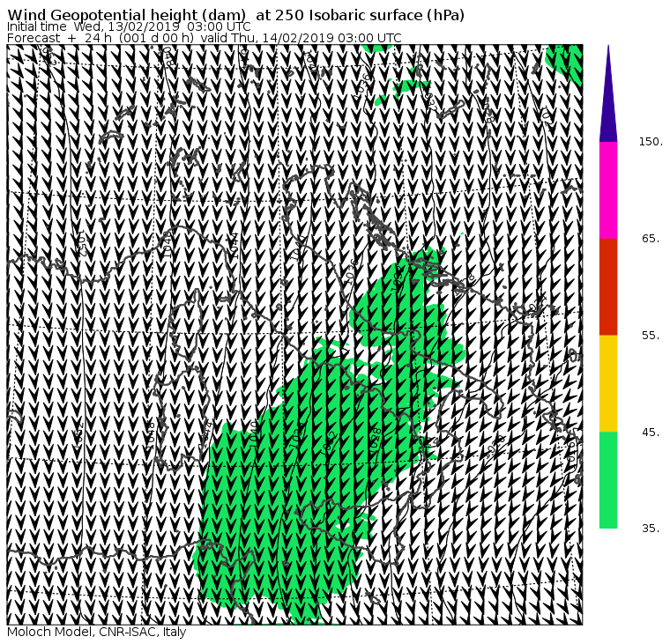The height and width of the screenshot is (644, 670).
Task: Click the 'Initial time Wed, 13/02/2019' line
Action: point(129,26)
